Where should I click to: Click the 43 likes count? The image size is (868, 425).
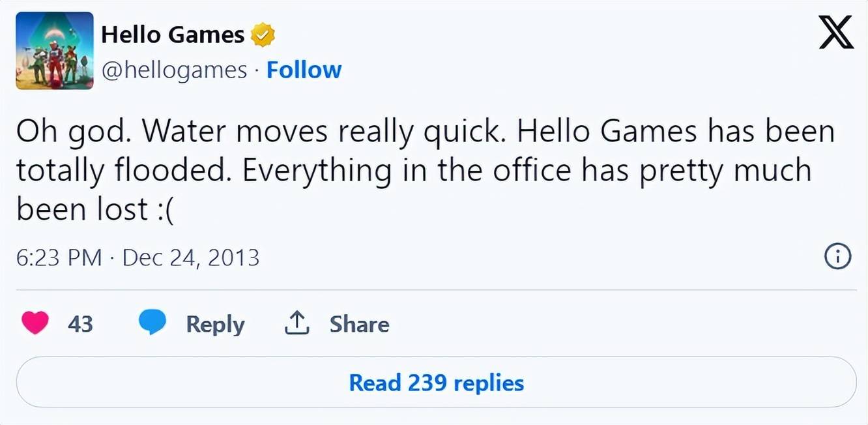pos(80,323)
